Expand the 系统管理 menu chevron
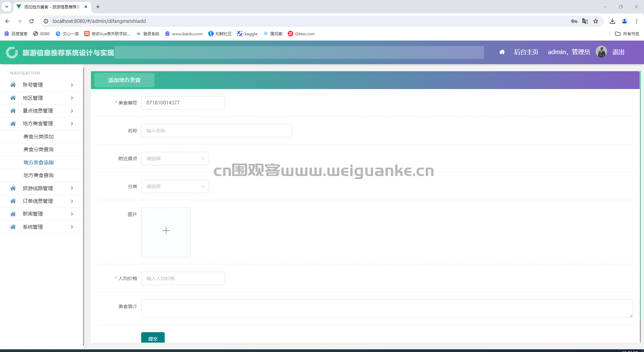Screen dimensions: 644x352 pos(72,227)
